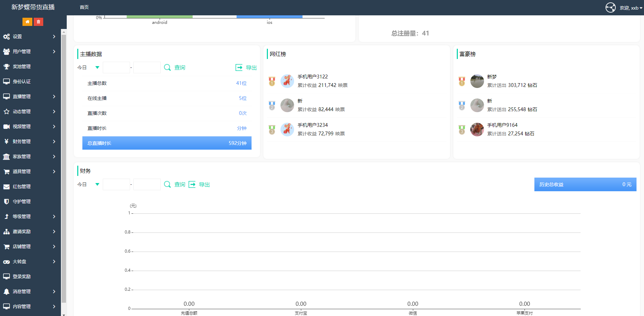Open the 欢迎 xxb user dropdown

click(x=629, y=7)
